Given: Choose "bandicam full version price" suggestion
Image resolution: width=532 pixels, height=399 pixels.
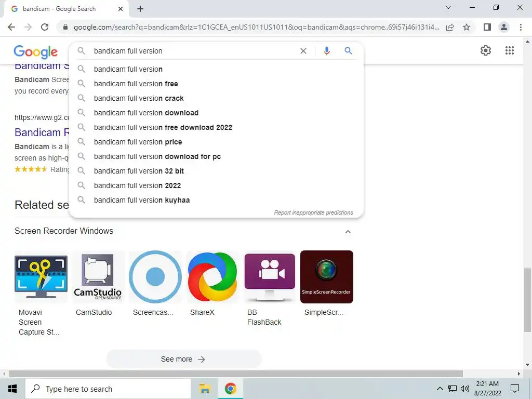Looking at the screenshot, I should 217,142.
